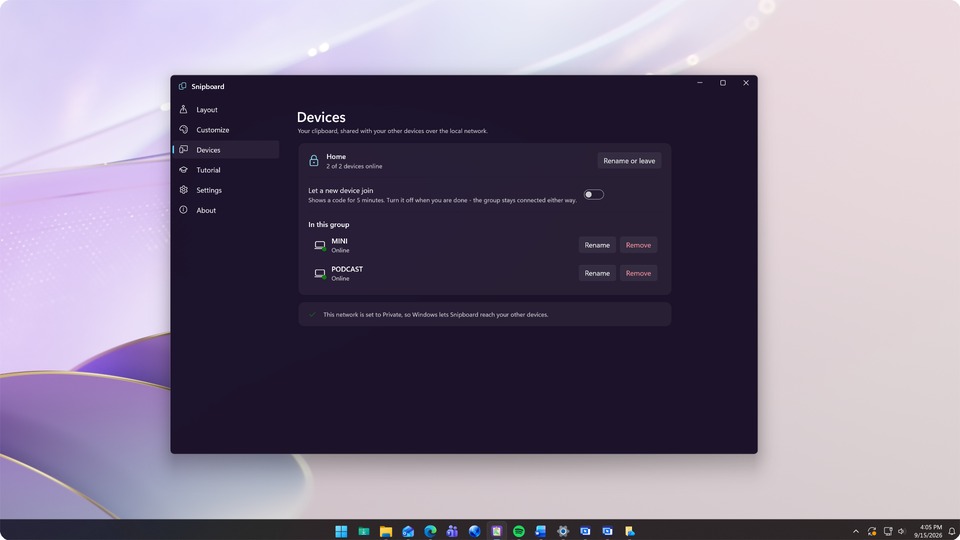Screen dimensions: 960x540
Task: Click the Home group lock icon
Action: tap(313, 161)
